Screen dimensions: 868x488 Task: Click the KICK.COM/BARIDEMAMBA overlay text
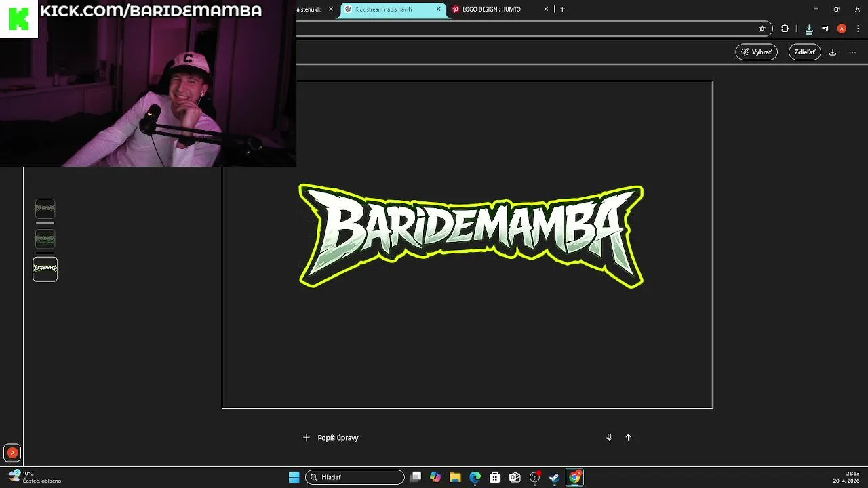tap(151, 11)
